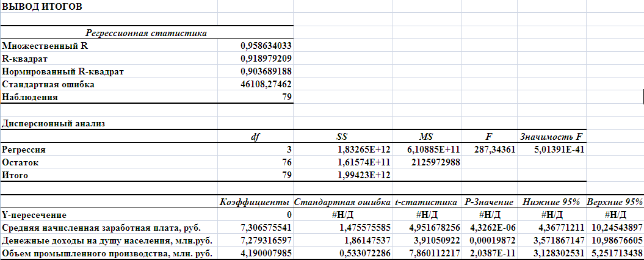Select the SS column header
This screenshot has height=260, width=644.
point(342,137)
